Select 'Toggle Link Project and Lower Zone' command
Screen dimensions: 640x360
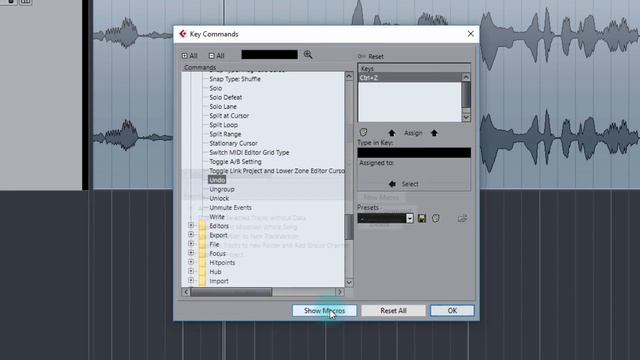click(277, 171)
